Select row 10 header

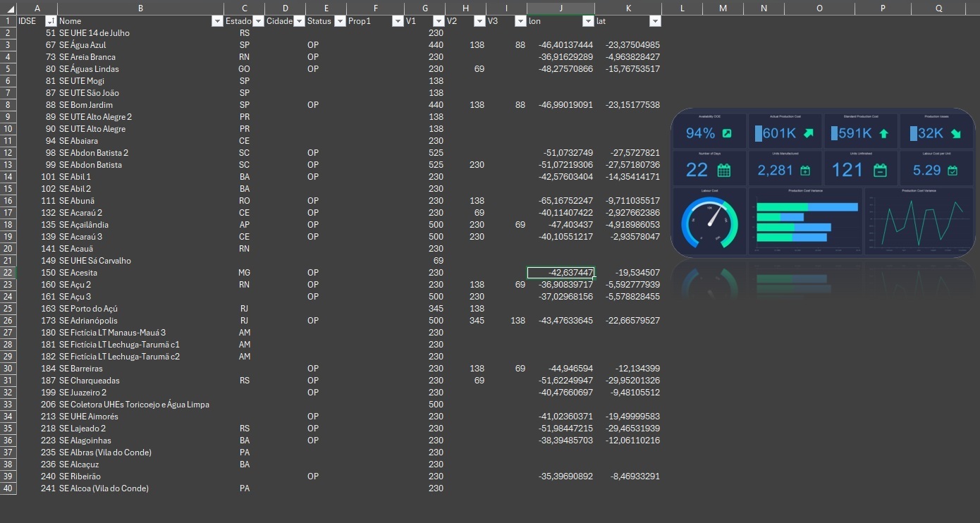[8, 129]
